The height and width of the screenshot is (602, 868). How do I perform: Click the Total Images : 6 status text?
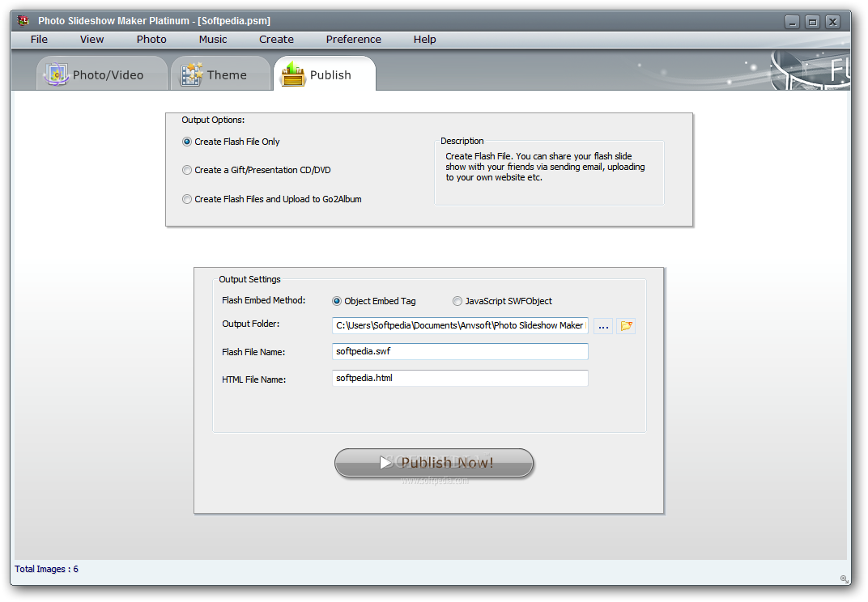click(46, 569)
